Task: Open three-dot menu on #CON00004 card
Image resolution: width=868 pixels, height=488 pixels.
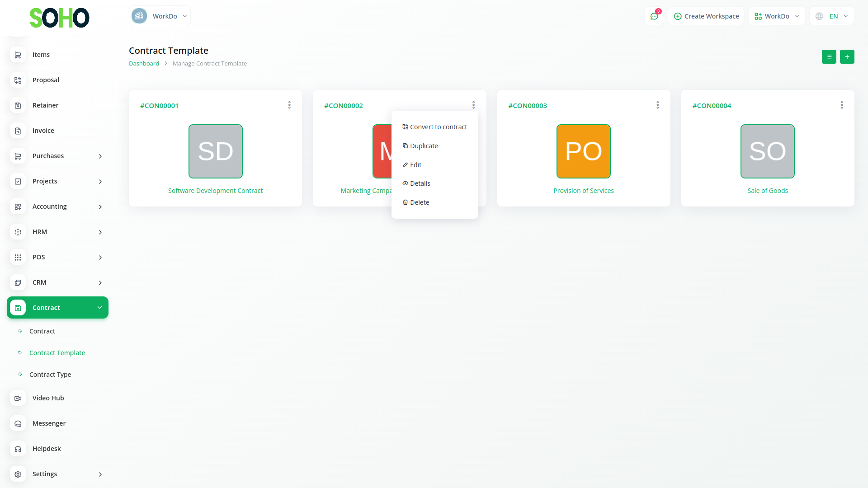Action: pyautogui.click(x=841, y=105)
